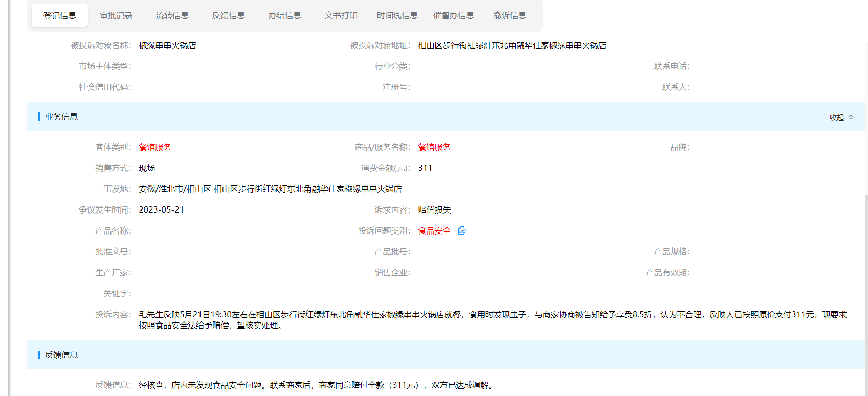Click the chevron icon next to 收起
Screen dimensions: 868x396
pos(851,117)
